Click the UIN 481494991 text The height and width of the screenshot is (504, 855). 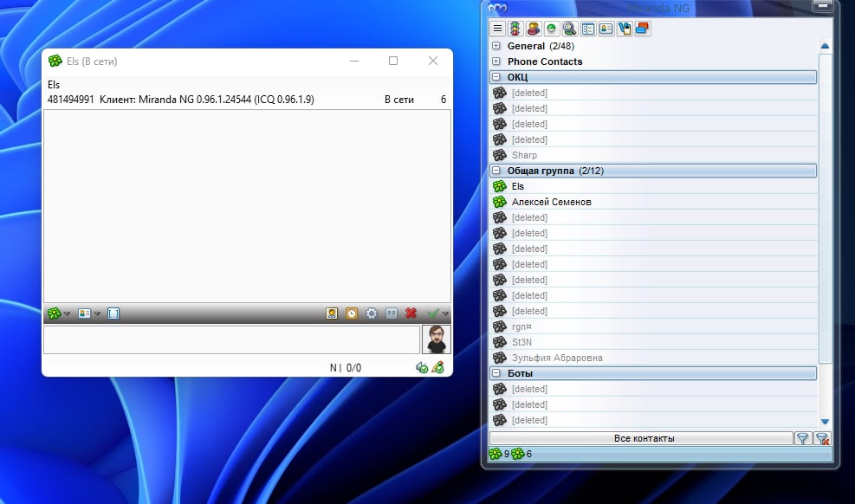71,100
